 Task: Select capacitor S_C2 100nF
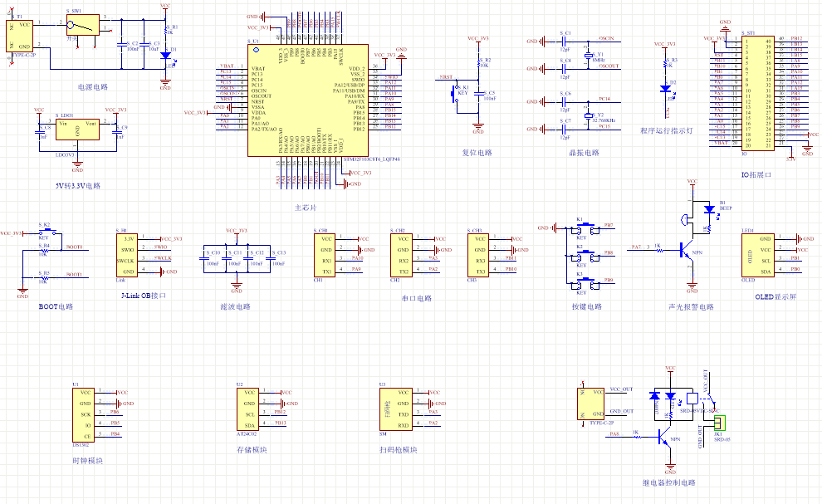click(x=121, y=44)
